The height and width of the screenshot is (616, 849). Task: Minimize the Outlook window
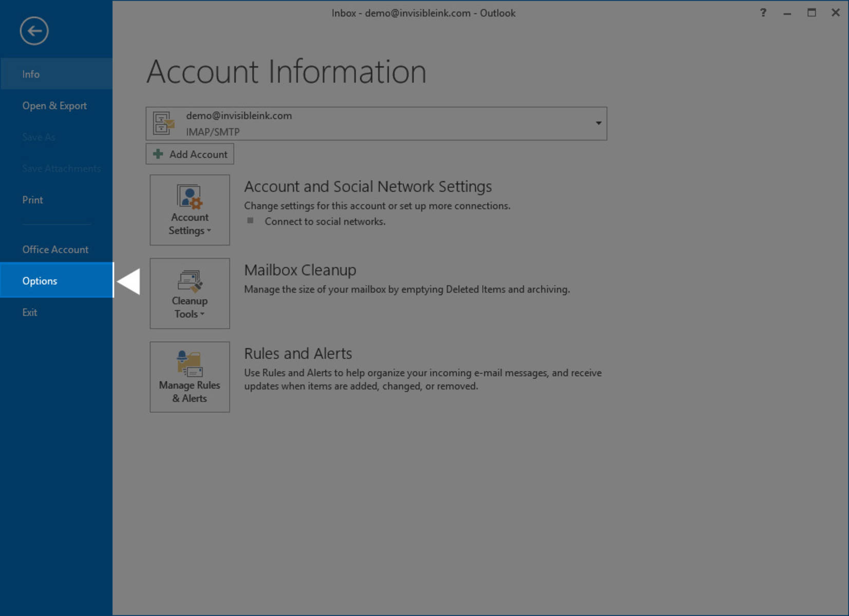point(787,13)
